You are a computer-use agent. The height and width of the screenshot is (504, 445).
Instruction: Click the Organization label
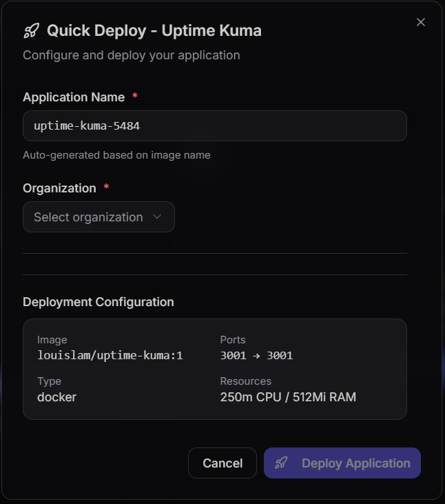(x=59, y=188)
